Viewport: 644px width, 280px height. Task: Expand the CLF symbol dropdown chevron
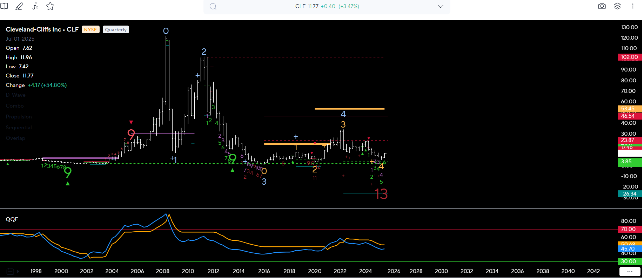[x=441, y=6]
